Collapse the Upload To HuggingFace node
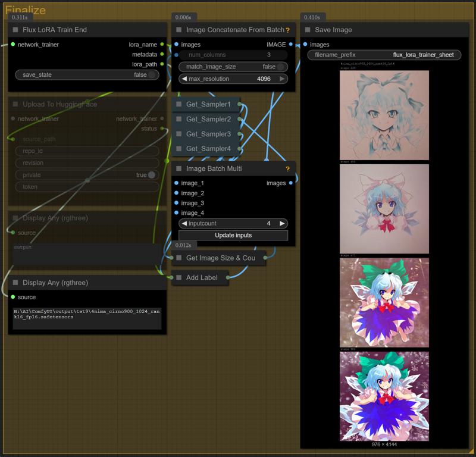The height and width of the screenshot is (457, 476). (x=15, y=104)
